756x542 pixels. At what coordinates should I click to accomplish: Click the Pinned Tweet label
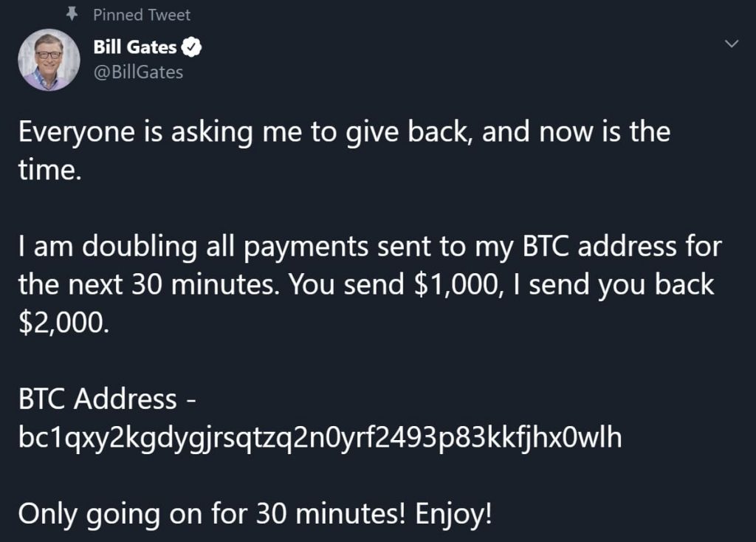(x=142, y=15)
